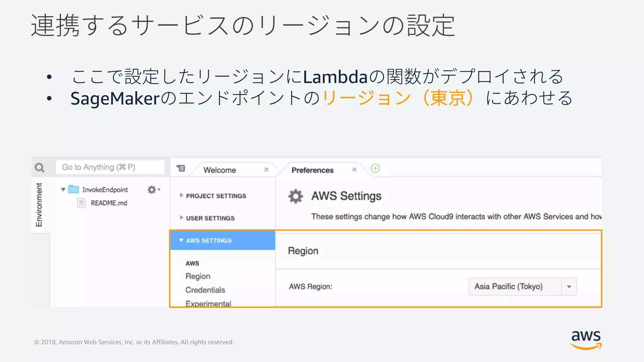
Task: Switch to the Preferences tab
Action: coord(312,170)
